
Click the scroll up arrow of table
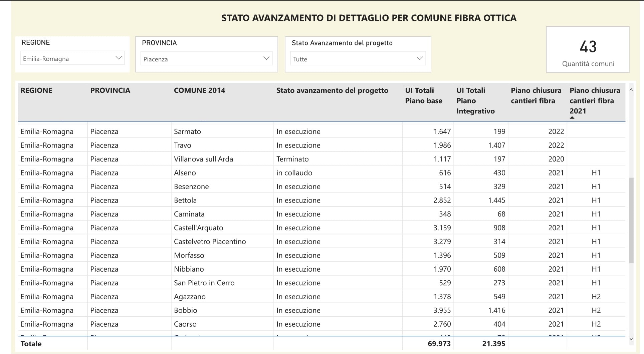(631, 90)
